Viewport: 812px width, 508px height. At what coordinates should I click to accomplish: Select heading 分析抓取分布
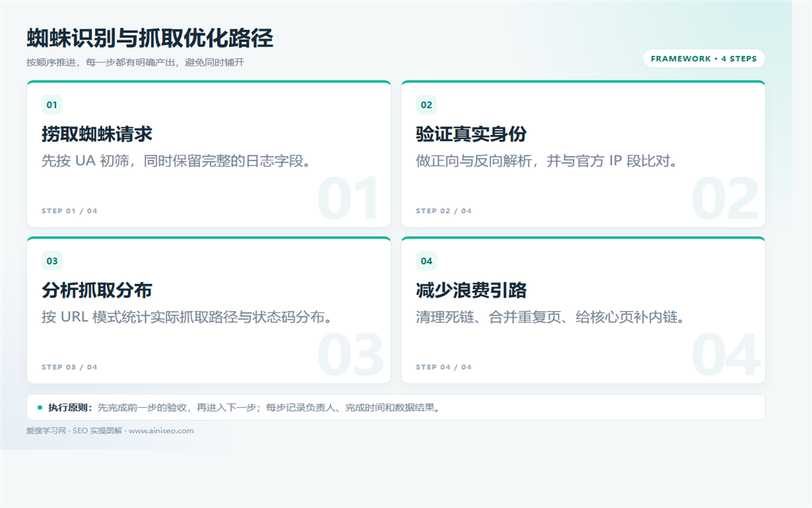pyautogui.click(x=97, y=290)
